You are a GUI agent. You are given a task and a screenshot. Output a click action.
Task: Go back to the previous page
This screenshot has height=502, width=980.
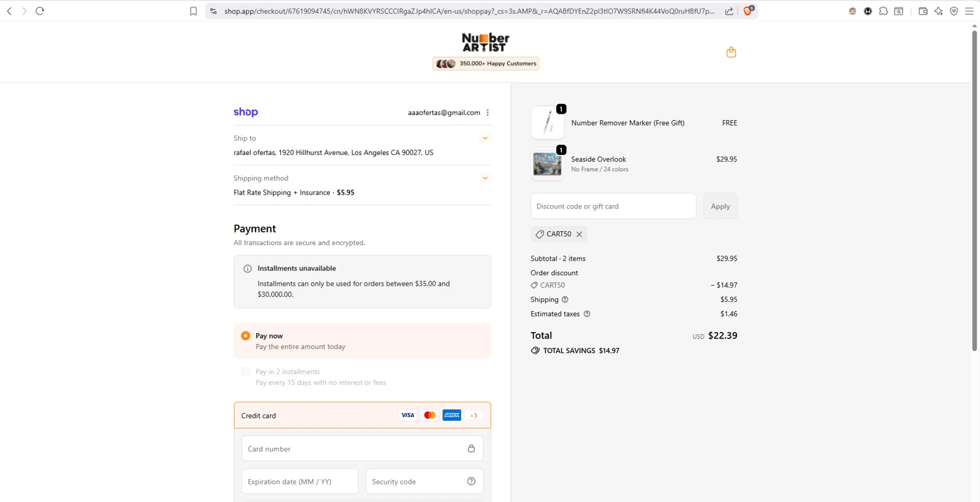pyautogui.click(x=9, y=11)
